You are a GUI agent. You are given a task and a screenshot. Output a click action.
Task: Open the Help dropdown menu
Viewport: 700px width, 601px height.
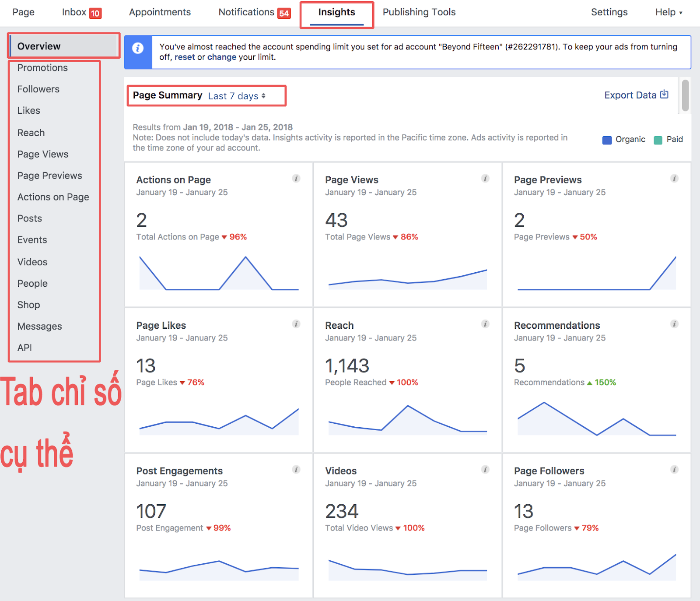[x=668, y=12]
